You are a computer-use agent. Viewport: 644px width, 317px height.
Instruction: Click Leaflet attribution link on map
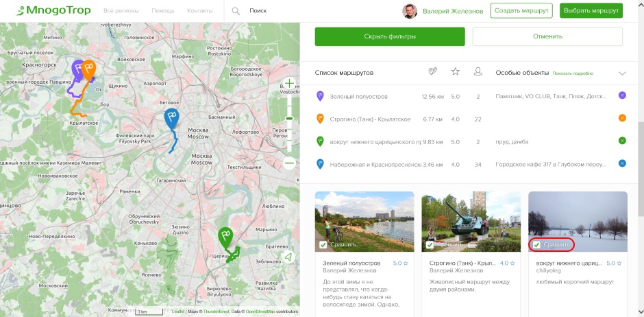[178, 312]
